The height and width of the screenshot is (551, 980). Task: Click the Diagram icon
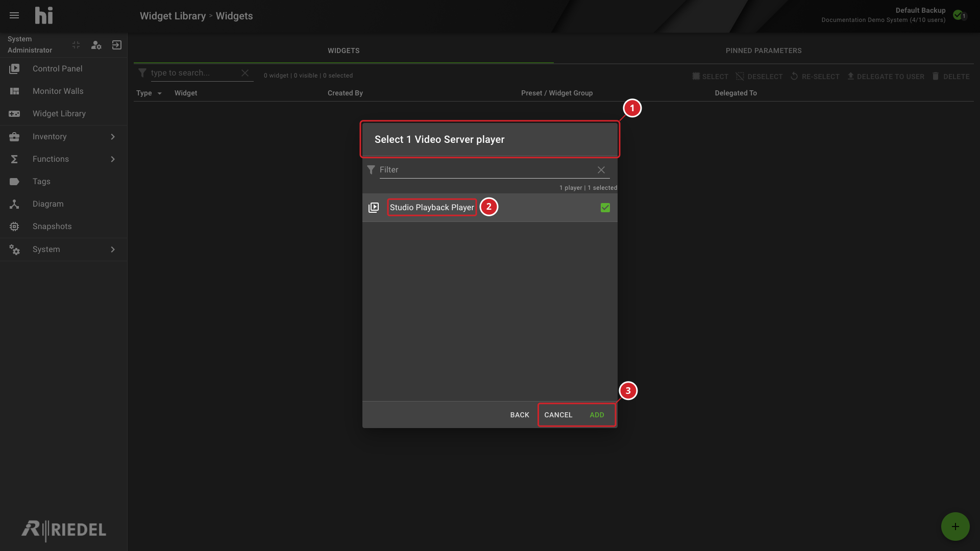pyautogui.click(x=14, y=204)
